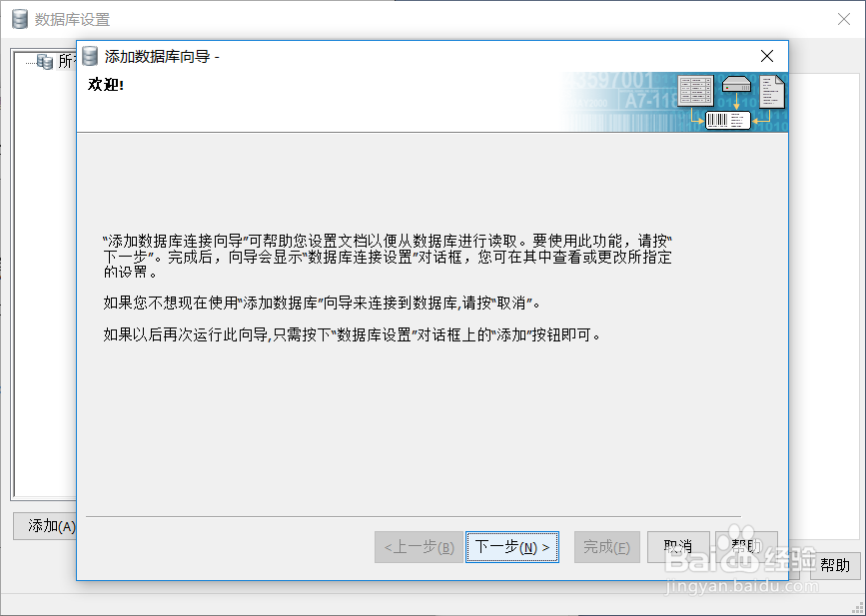Click the document page graphic in the banner

coord(772,92)
